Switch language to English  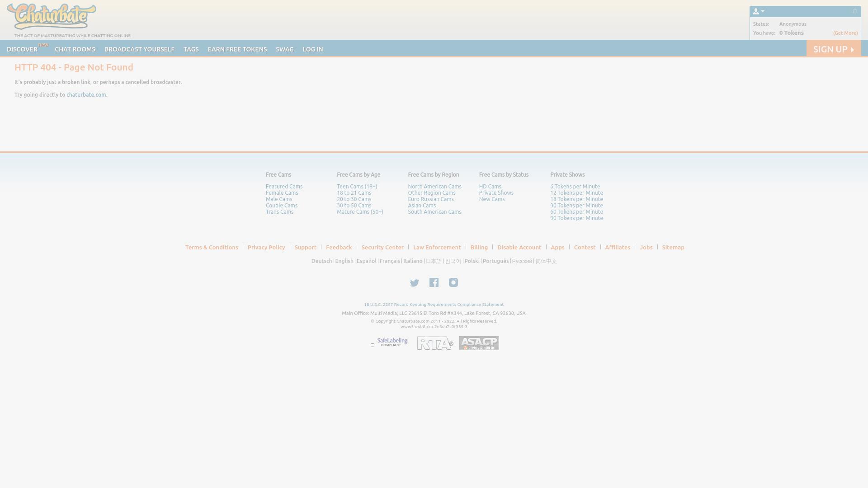click(x=344, y=261)
